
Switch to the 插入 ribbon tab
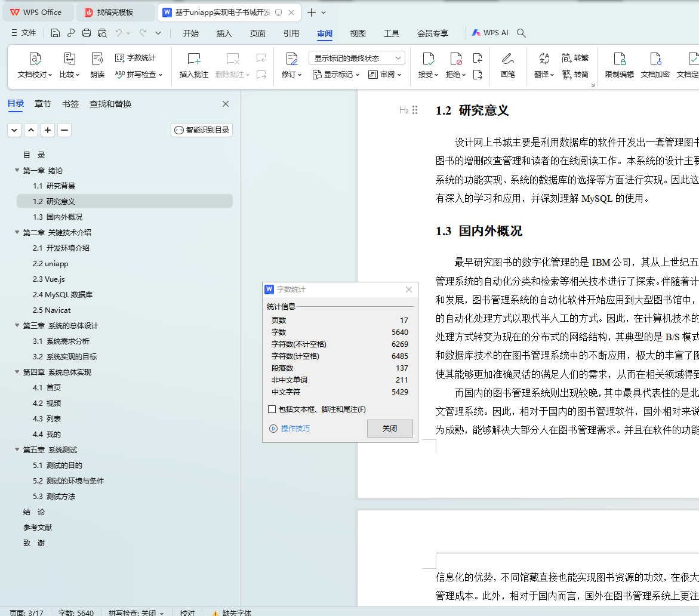click(224, 33)
